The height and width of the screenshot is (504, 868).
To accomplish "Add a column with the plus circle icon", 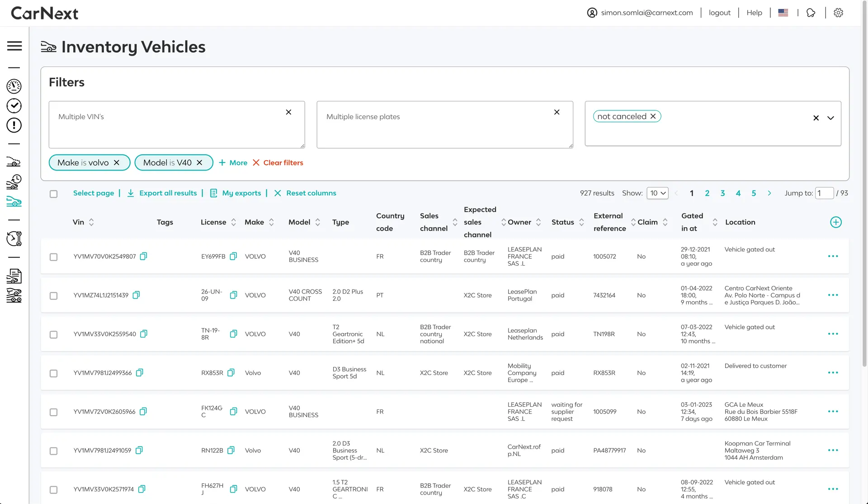I will point(836,222).
